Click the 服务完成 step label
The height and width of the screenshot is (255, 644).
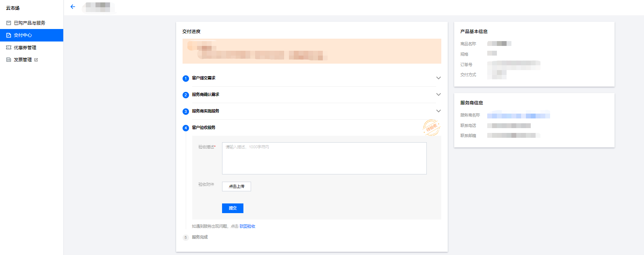point(200,237)
